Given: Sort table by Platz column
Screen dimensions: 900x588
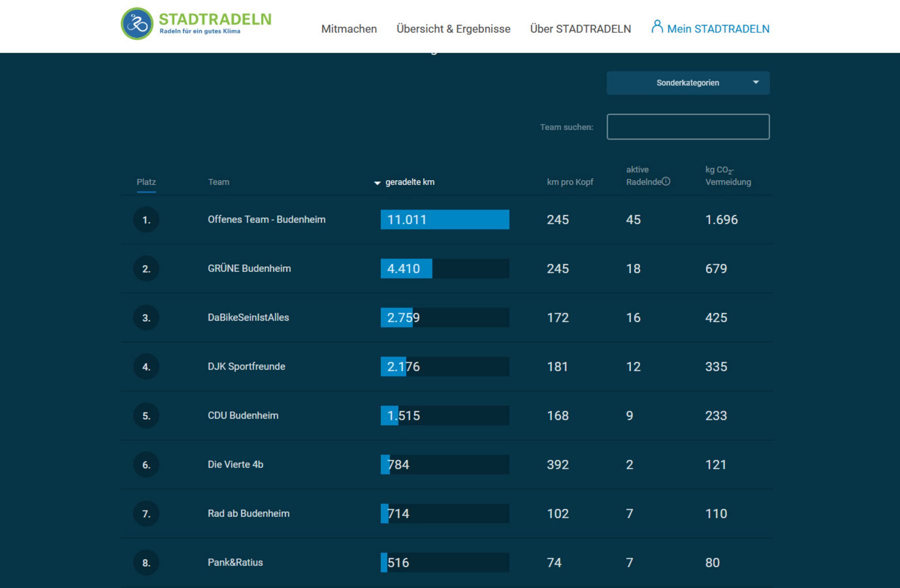Looking at the screenshot, I should pos(146,182).
